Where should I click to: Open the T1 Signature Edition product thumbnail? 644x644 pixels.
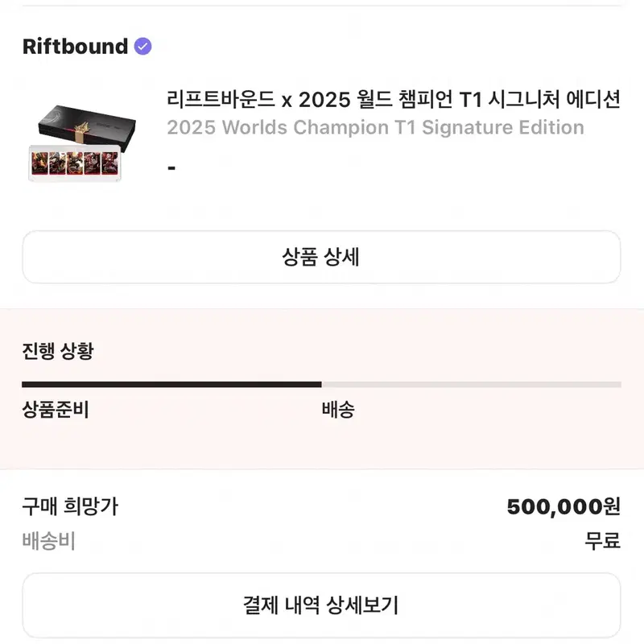[x=81, y=142]
